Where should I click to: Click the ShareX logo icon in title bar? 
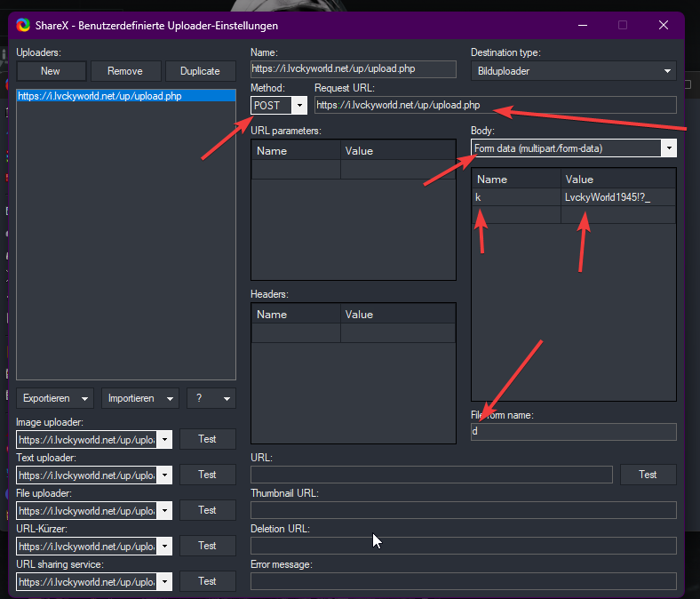[24, 25]
